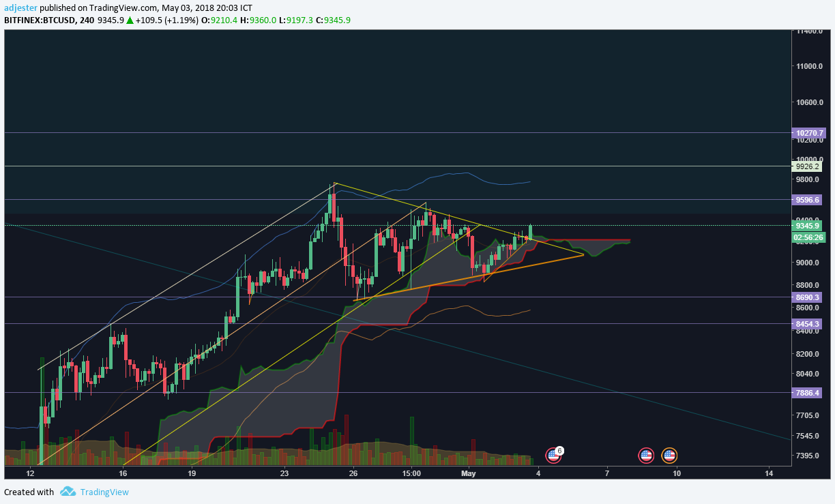
Task: Click the L:9197.3 low value in header
Action: pos(297,20)
